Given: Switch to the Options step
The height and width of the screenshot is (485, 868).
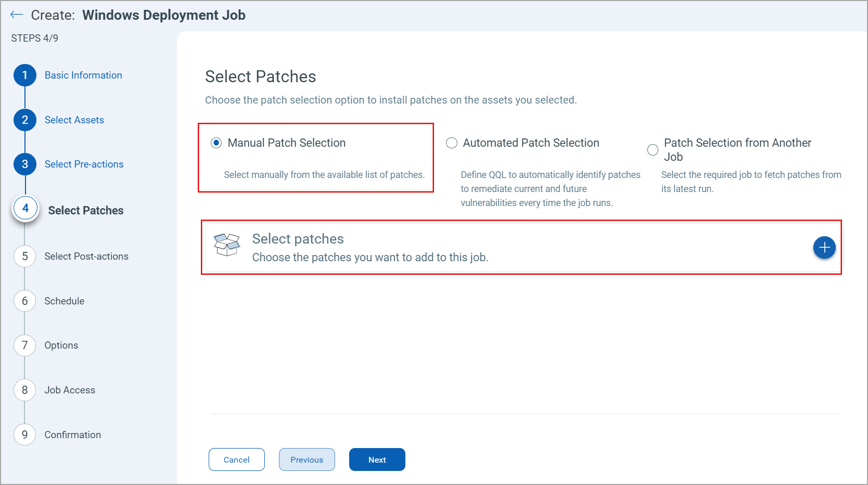Looking at the screenshot, I should [61, 346].
